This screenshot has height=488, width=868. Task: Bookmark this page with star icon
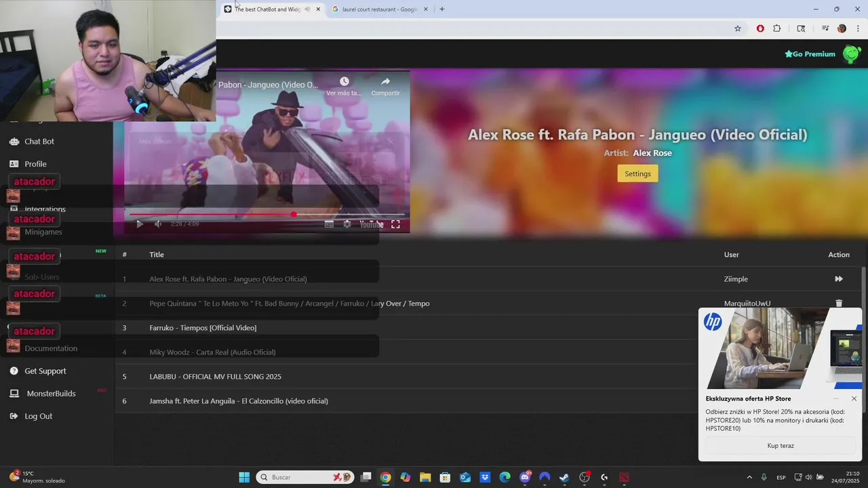pyautogui.click(x=738, y=28)
